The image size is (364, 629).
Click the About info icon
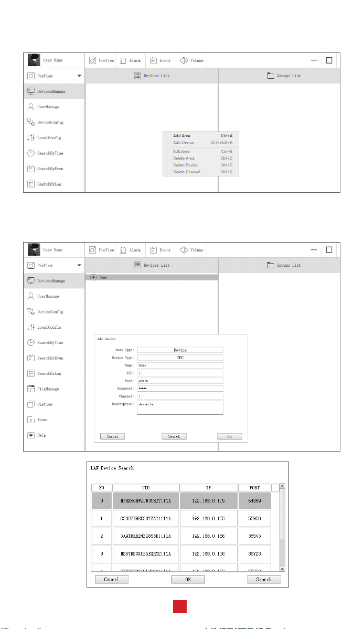[x=31, y=420]
